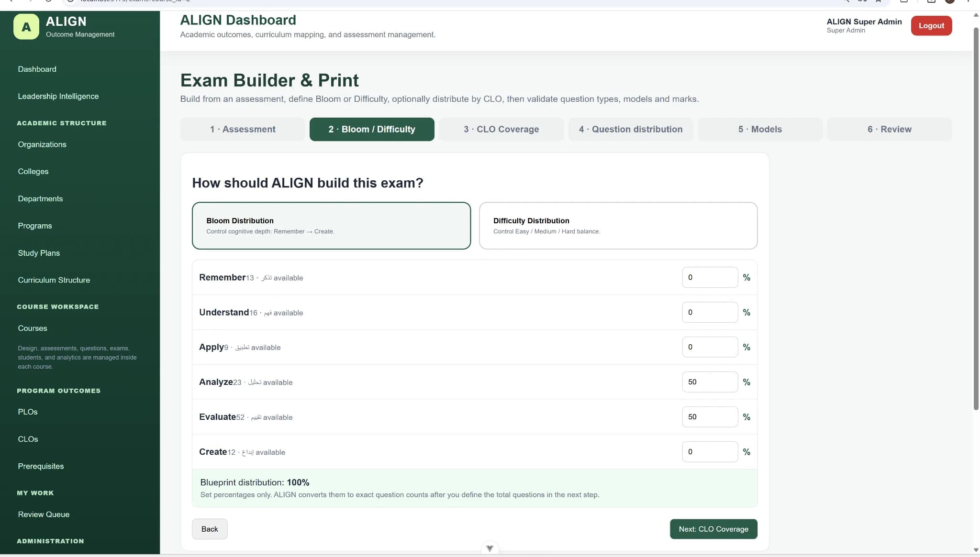Image resolution: width=980 pixels, height=557 pixels.
Task: Click the down-arrow scroll indicator below the card
Action: [490, 548]
